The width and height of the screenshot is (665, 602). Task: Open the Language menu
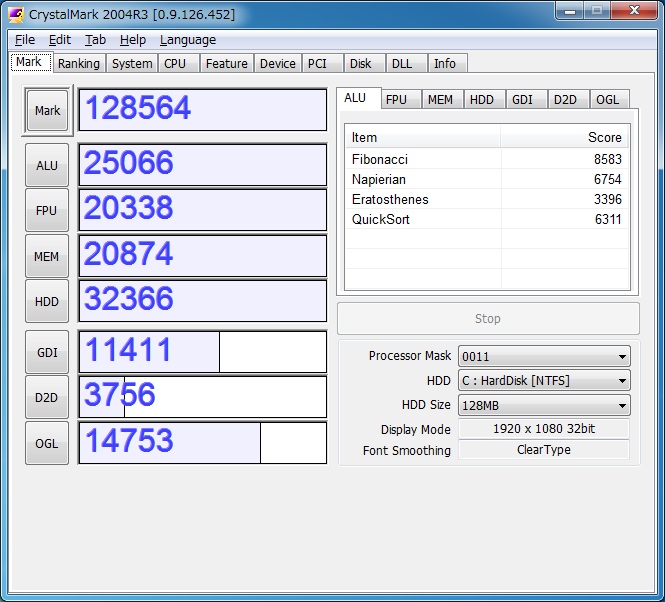[x=187, y=40]
